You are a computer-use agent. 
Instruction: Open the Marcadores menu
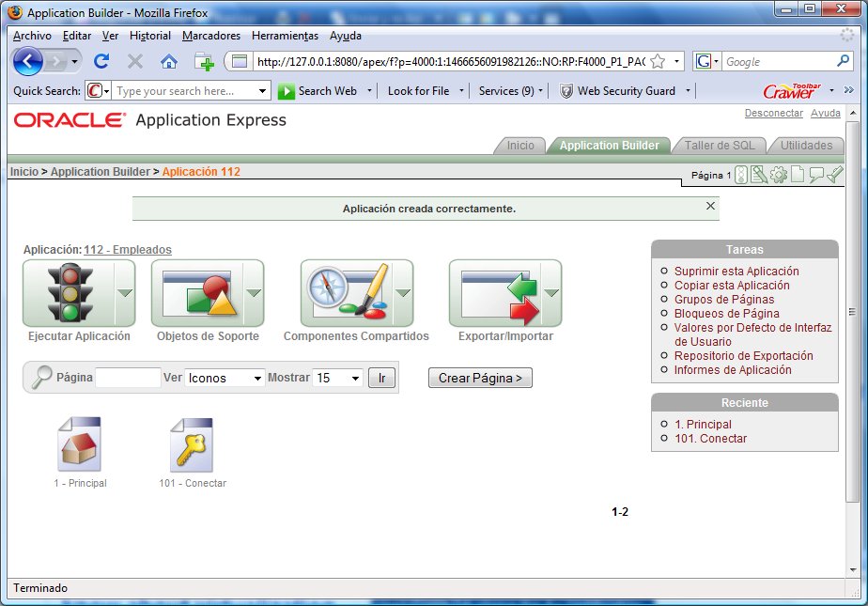[211, 36]
